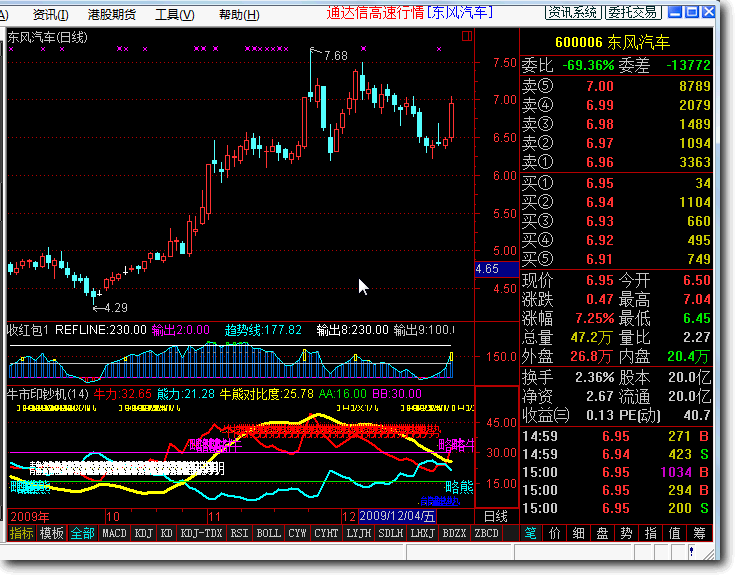
Task: Click the 卖③ 6.98 order row
Action: pyautogui.click(x=616, y=124)
